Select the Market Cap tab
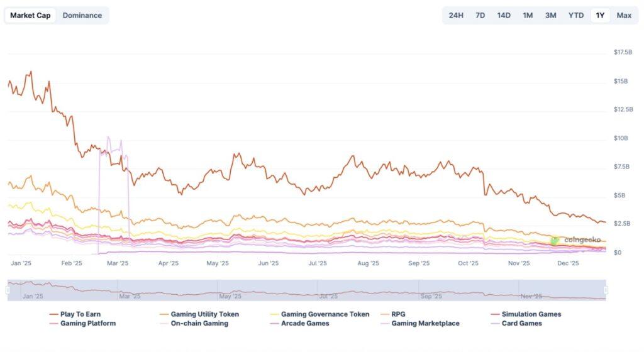This screenshot has width=644, height=352. (x=30, y=15)
